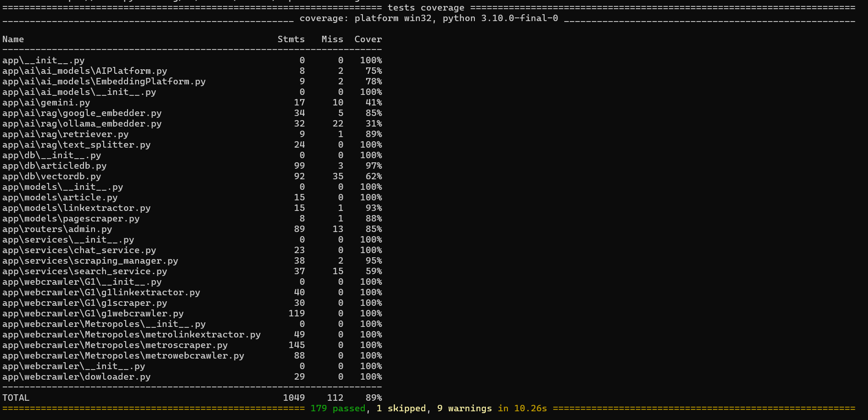Select the 1 skipped status text
Image resolution: width=868 pixels, height=420 pixels.
pos(401,408)
